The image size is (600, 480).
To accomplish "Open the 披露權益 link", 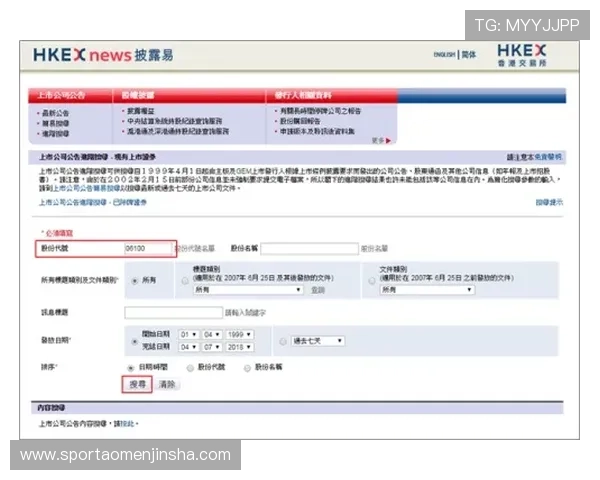I will click(141, 111).
